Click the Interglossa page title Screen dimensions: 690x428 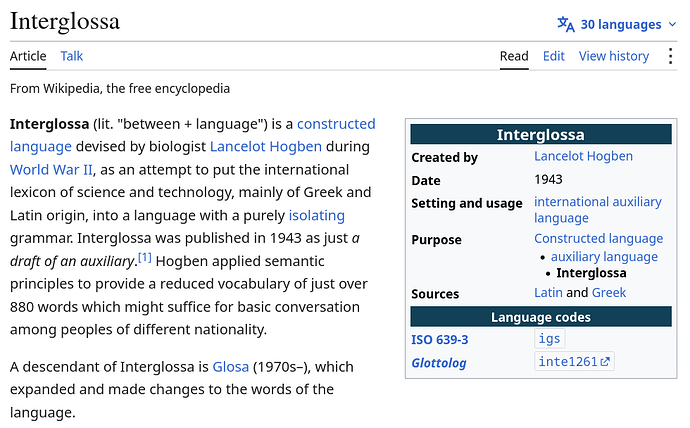pyautogui.click(x=65, y=22)
